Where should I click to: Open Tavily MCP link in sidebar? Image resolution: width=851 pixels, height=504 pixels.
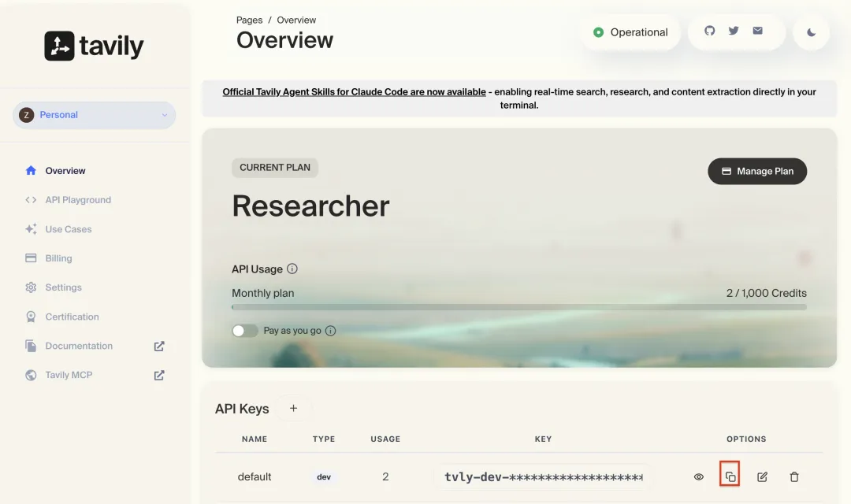coord(69,375)
